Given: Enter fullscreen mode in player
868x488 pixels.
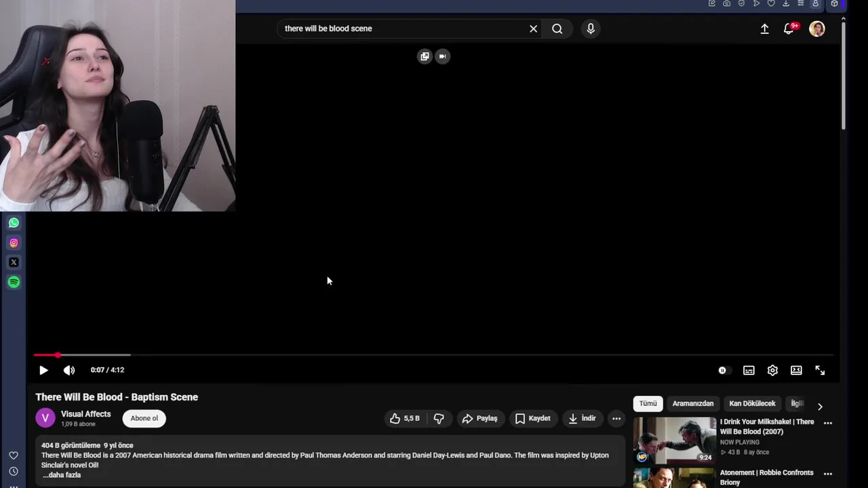Looking at the screenshot, I should point(820,370).
